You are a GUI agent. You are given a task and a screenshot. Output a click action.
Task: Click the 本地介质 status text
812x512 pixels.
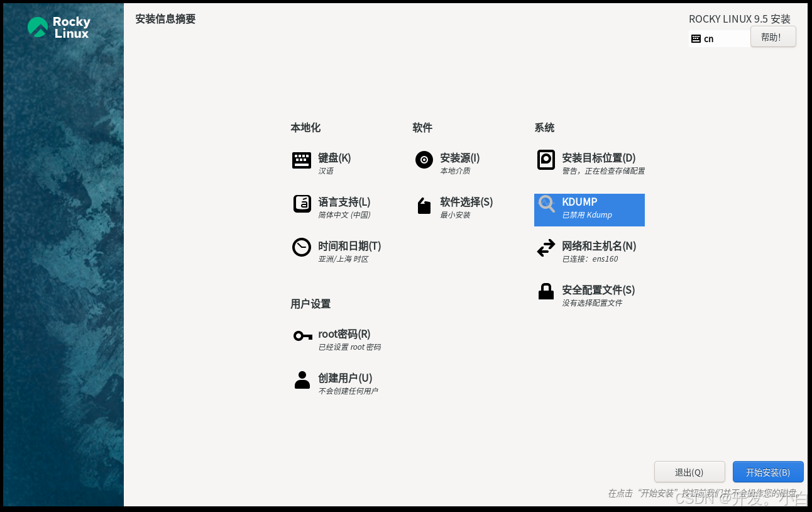(x=455, y=171)
